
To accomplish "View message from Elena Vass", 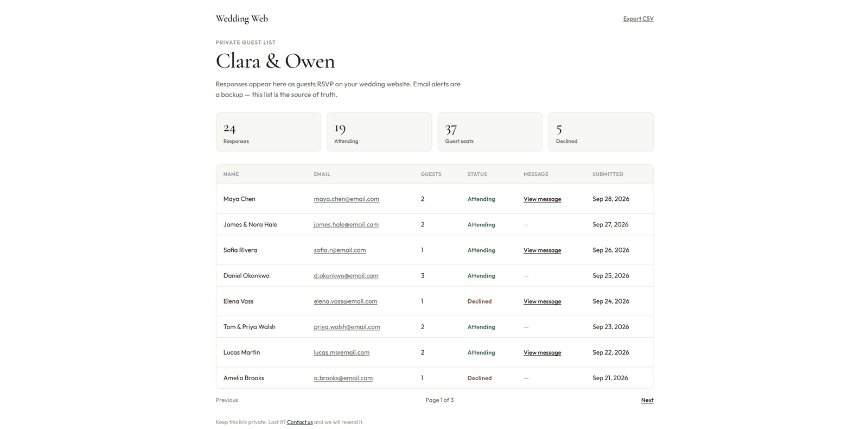I will coord(542,301).
